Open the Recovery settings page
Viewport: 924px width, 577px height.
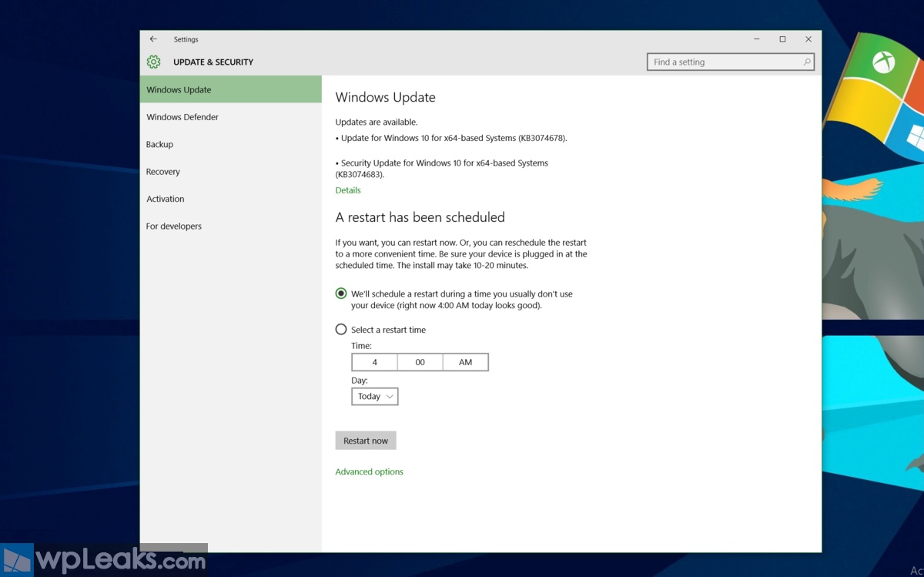[163, 172]
